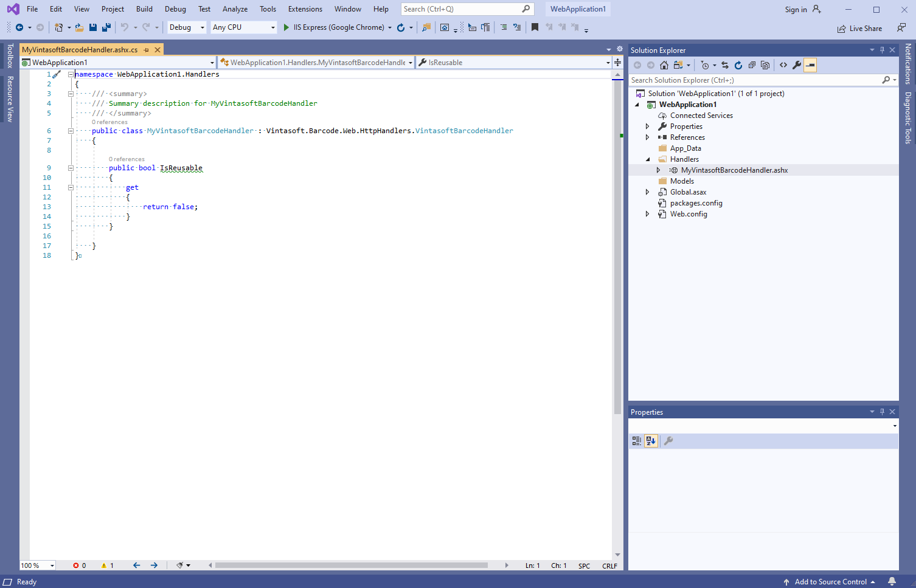916x588 pixels.
Task: Refresh the Solution Explorer tree
Action: pos(738,65)
